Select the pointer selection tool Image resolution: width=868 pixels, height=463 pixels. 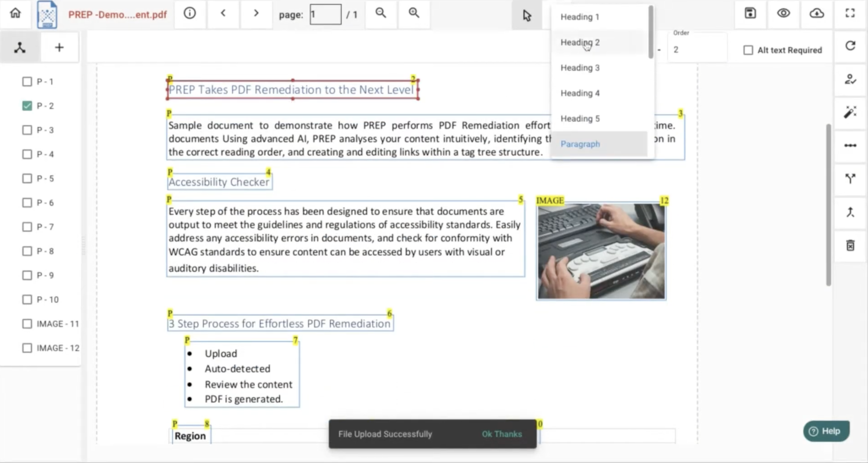click(x=527, y=15)
